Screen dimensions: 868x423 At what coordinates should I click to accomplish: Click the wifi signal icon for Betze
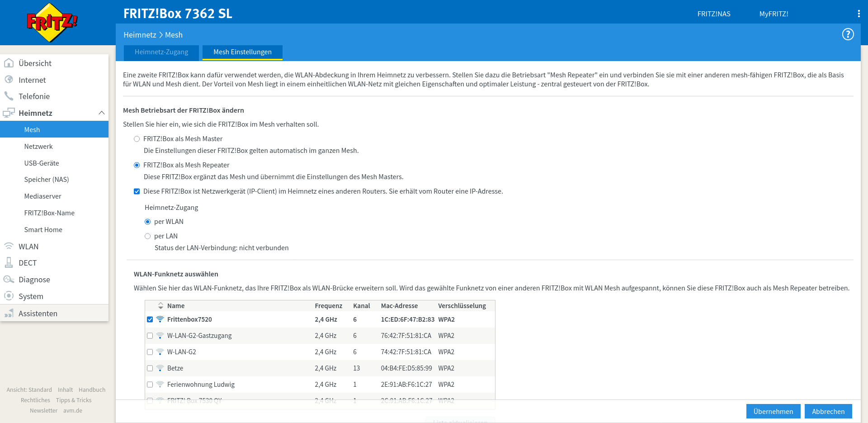point(160,368)
